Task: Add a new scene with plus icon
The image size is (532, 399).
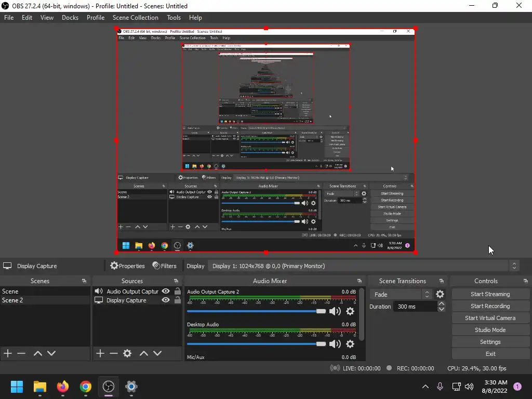Action: pyautogui.click(x=8, y=353)
